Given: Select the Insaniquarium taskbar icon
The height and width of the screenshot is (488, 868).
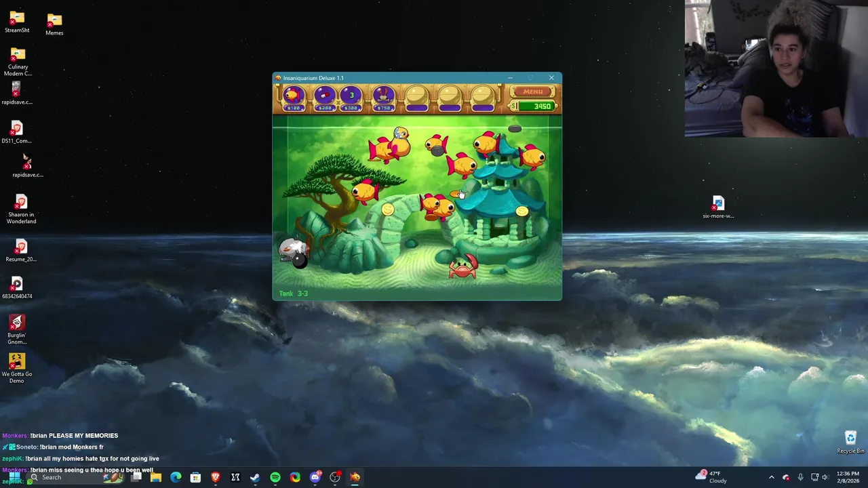Looking at the screenshot, I should (x=355, y=477).
